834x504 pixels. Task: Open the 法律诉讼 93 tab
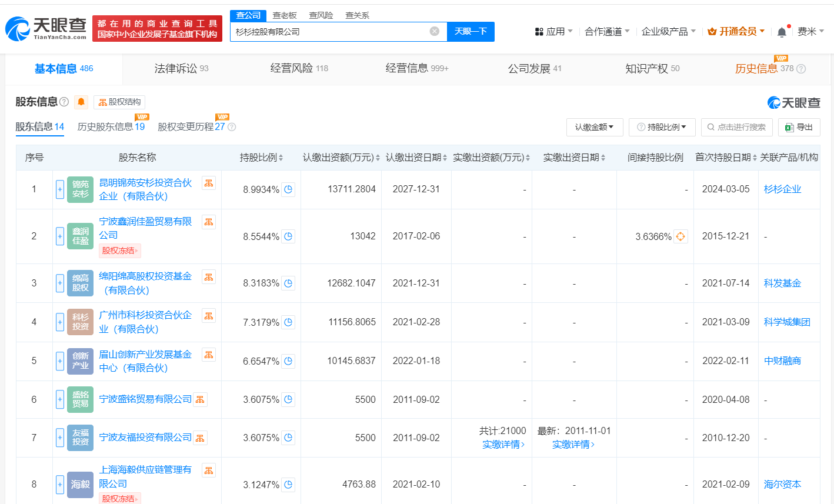[x=181, y=69]
